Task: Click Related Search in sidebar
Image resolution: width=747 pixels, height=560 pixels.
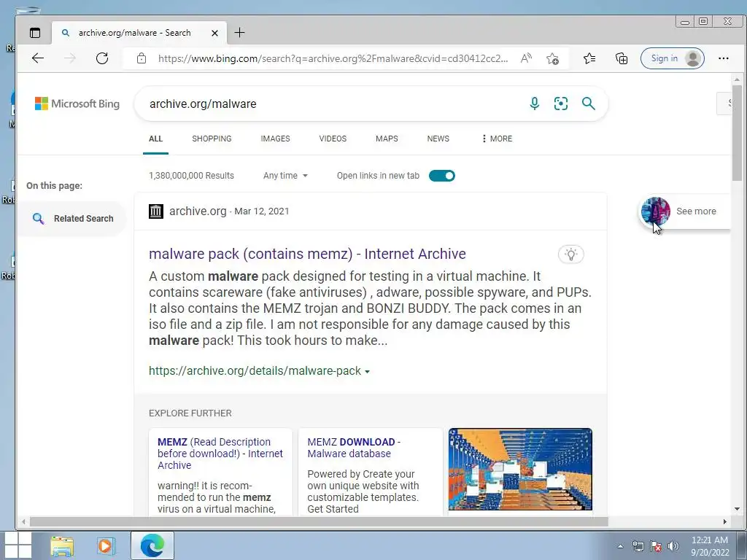Action: coord(72,219)
